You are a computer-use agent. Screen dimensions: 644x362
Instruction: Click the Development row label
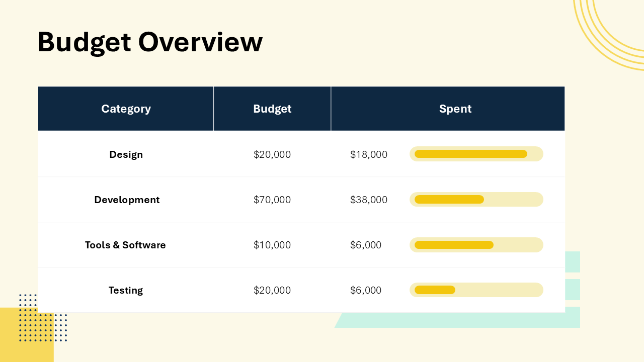127,200
